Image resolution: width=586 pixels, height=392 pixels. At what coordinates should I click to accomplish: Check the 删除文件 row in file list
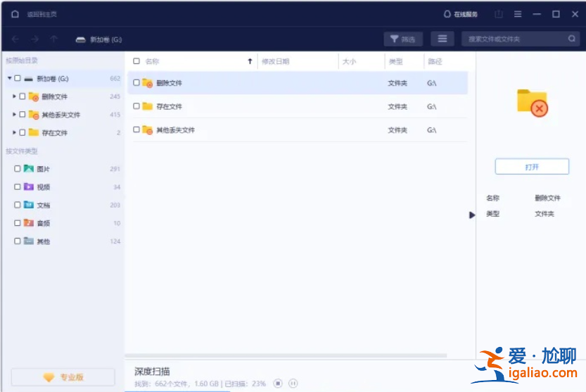click(x=136, y=82)
